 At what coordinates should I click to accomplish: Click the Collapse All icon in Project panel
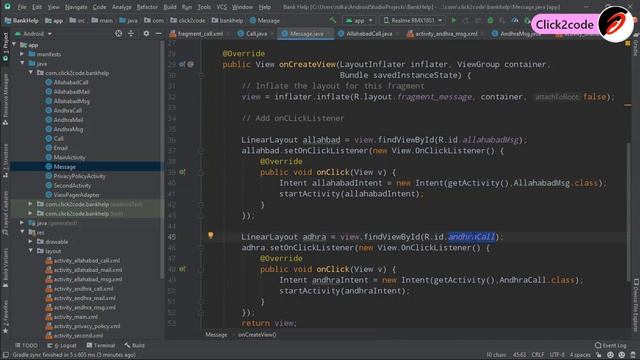pos(131,33)
